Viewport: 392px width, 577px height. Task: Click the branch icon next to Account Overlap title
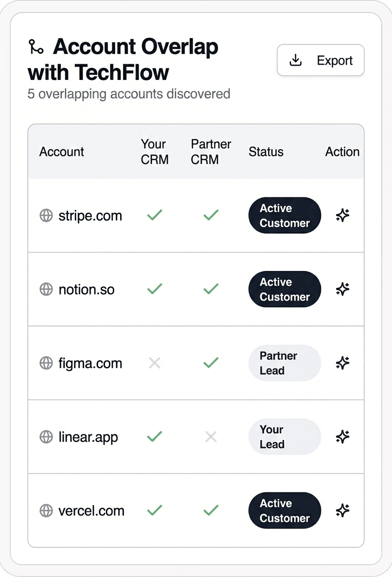pos(36,47)
